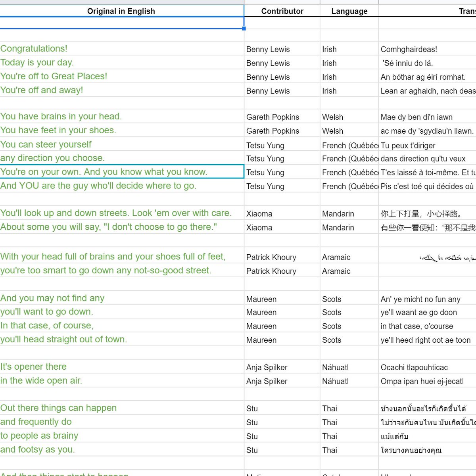
Task: Select 'you're too smart to go down' cell
Action: [121, 270]
